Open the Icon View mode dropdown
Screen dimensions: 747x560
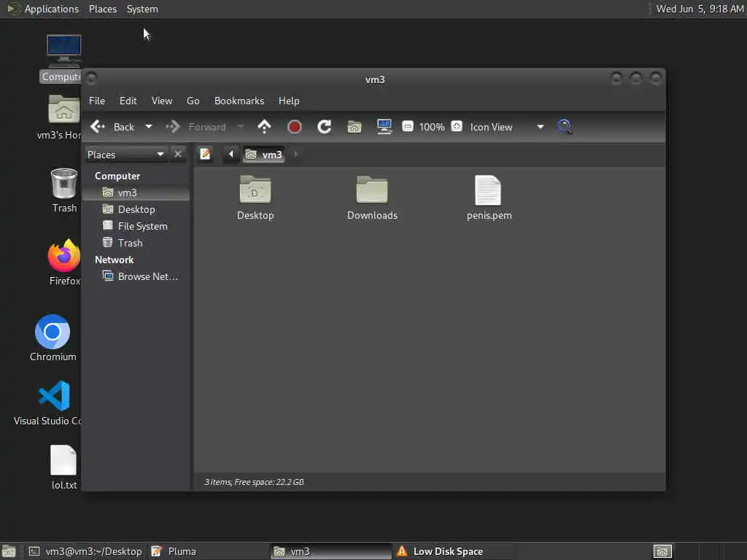(x=506, y=127)
